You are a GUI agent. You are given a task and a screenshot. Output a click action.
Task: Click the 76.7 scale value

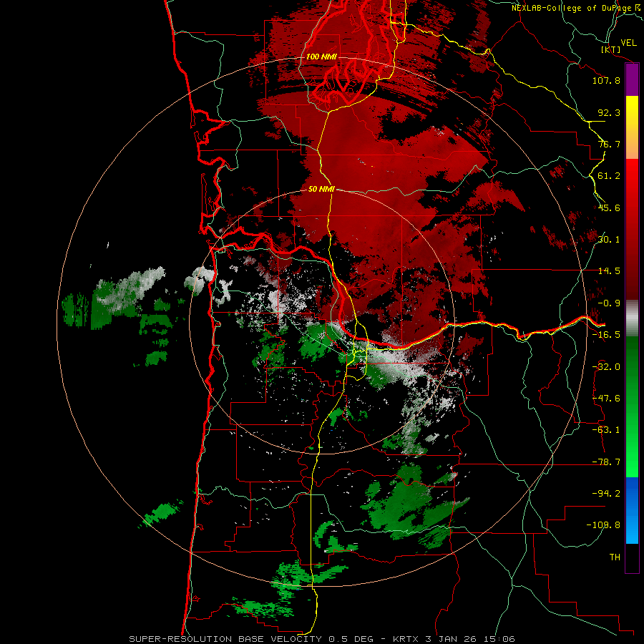(609, 144)
